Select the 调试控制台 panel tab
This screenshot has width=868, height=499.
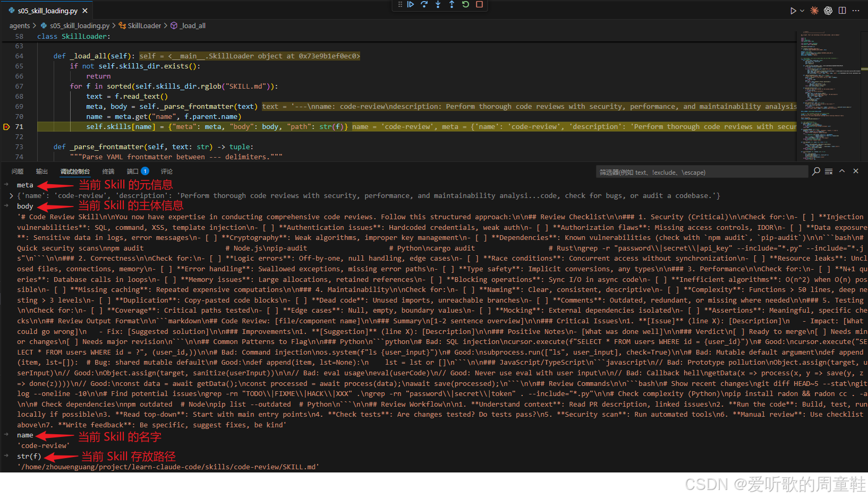(x=75, y=171)
